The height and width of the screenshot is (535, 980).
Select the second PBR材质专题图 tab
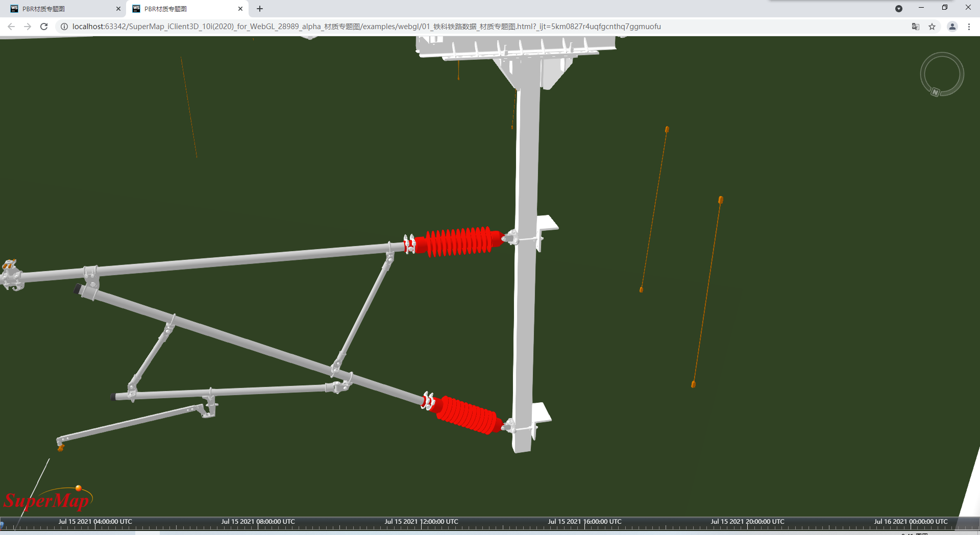[184, 9]
